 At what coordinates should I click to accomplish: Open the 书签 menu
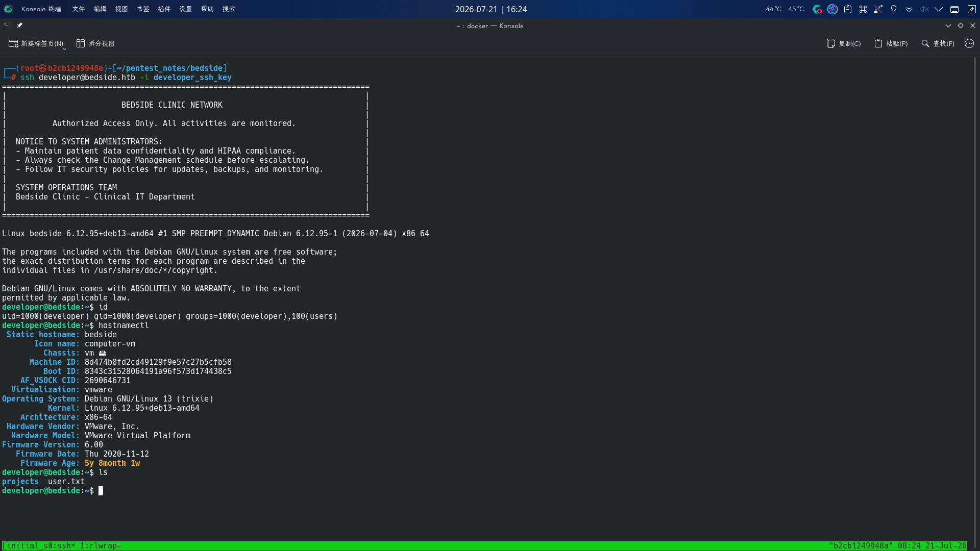[143, 9]
